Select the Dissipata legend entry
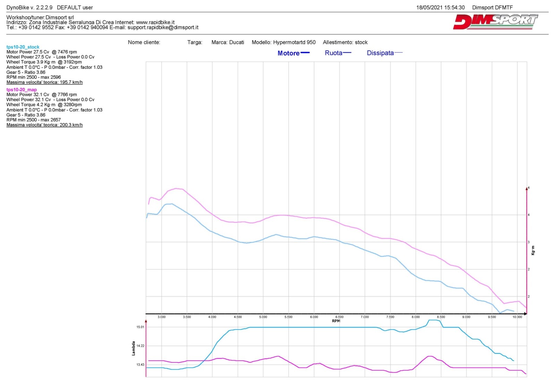Screen dimensions: 555x392 pos(384,53)
